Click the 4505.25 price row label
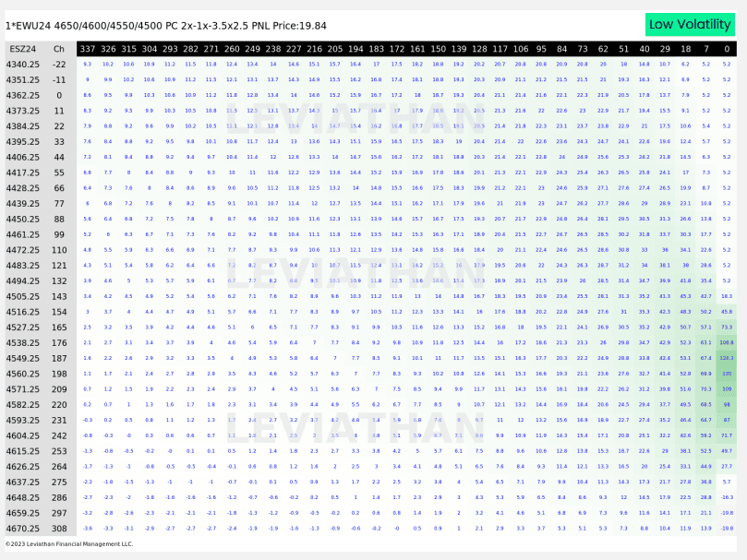Viewport: 747px width, 560px height. pyautogui.click(x=22, y=296)
